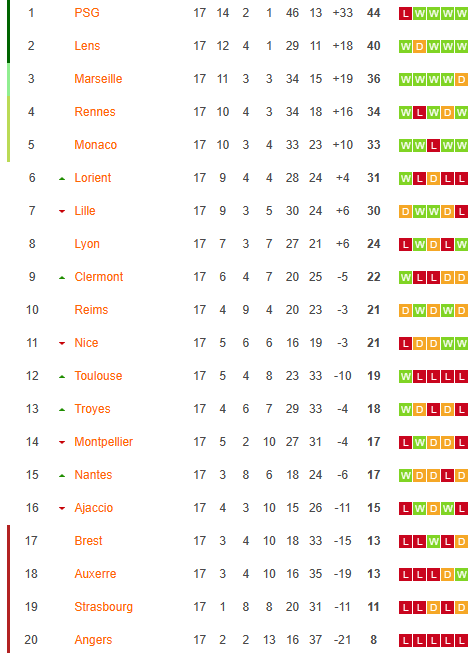Click Monaco's red L form badge
This screenshot has width=476, height=653.
[434, 146]
